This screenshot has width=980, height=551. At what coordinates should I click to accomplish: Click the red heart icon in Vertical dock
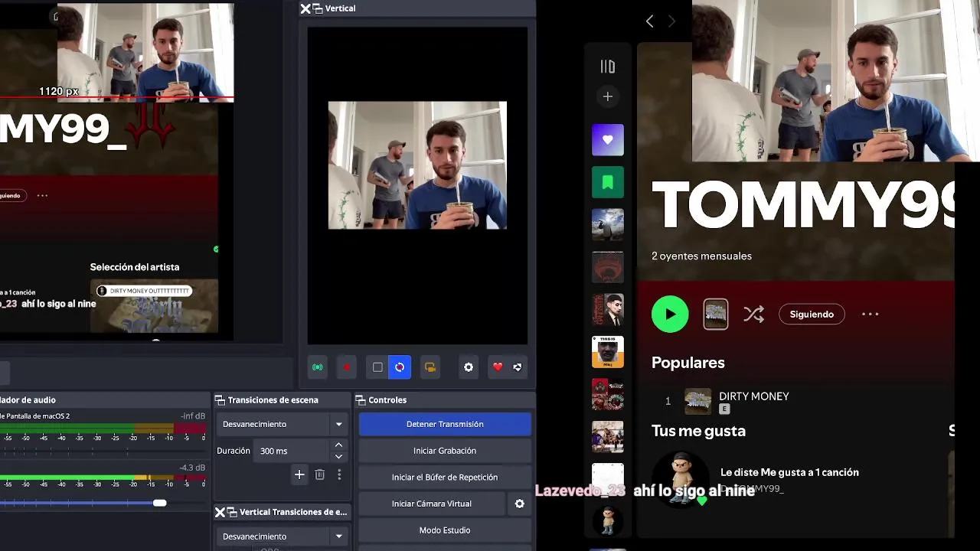[x=498, y=367]
